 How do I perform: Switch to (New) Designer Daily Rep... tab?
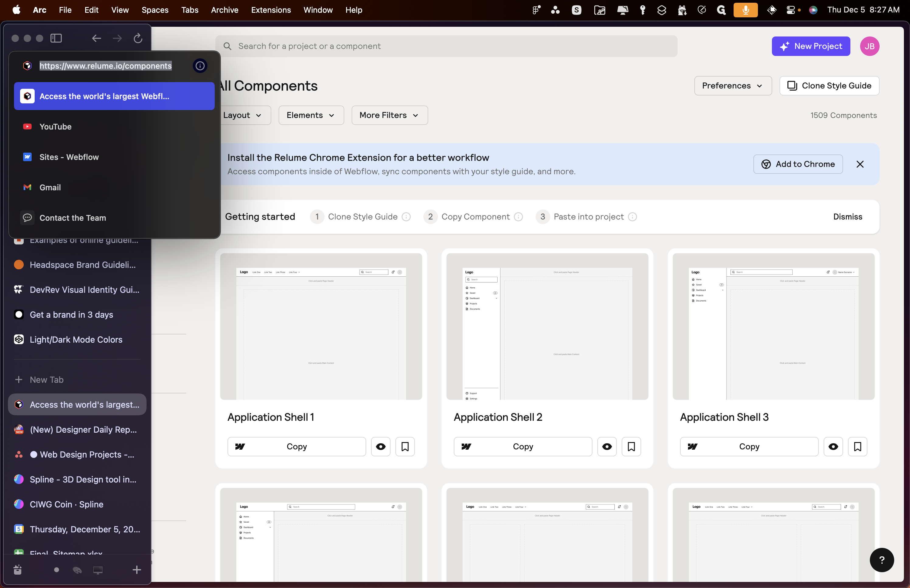click(77, 430)
